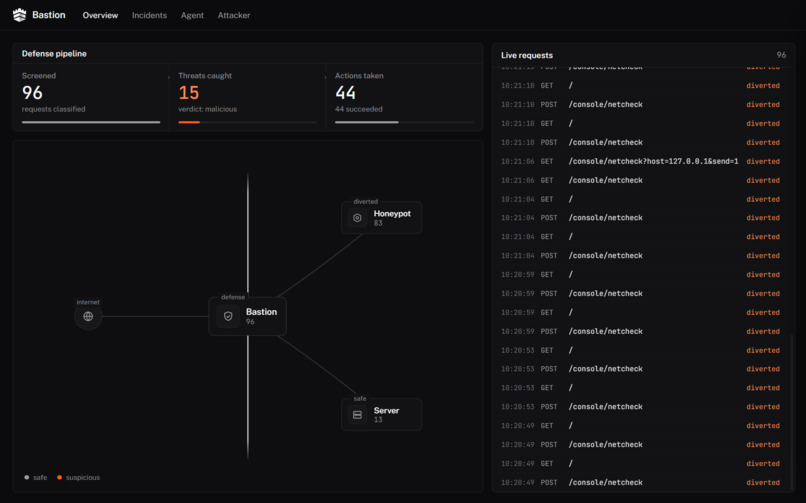Click the Bastion castle logo icon
The height and width of the screenshot is (503, 806).
click(x=20, y=15)
